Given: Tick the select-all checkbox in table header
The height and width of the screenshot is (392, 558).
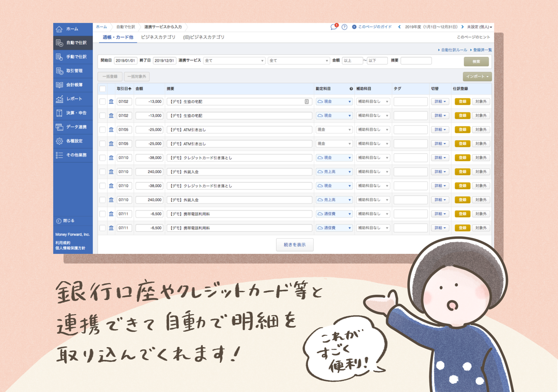Looking at the screenshot, I should click(102, 89).
